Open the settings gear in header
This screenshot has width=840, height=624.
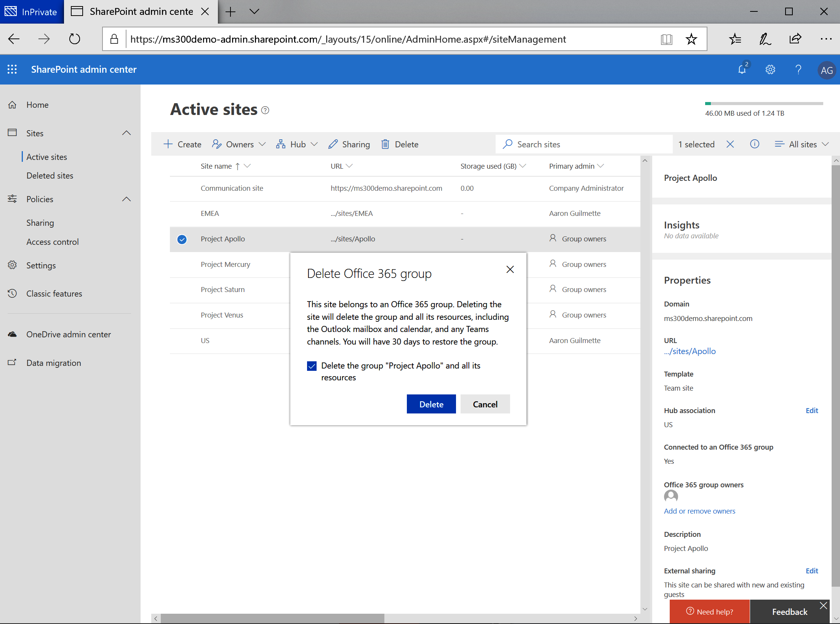pyautogui.click(x=770, y=69)
